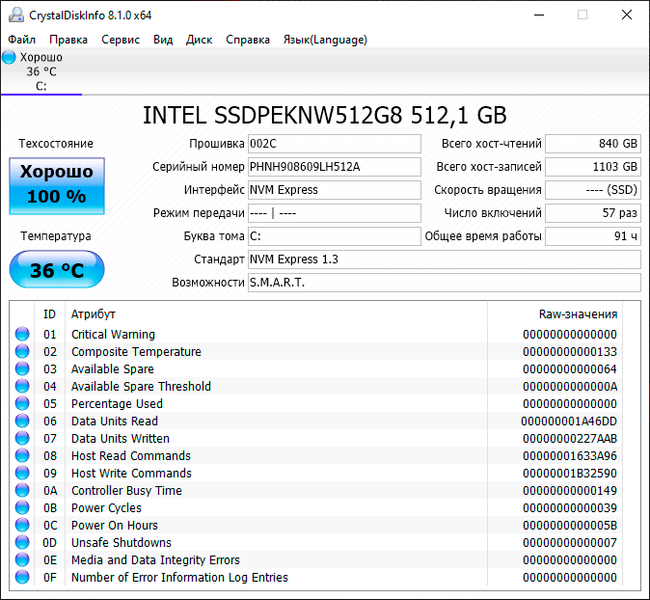
Task: Click the status orb for Percentage Used
Action: click(22, 404)
